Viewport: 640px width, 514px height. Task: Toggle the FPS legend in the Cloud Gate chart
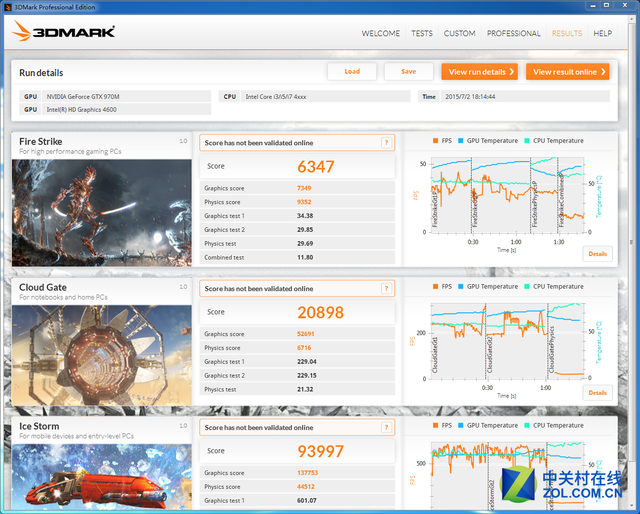(441, 287)
